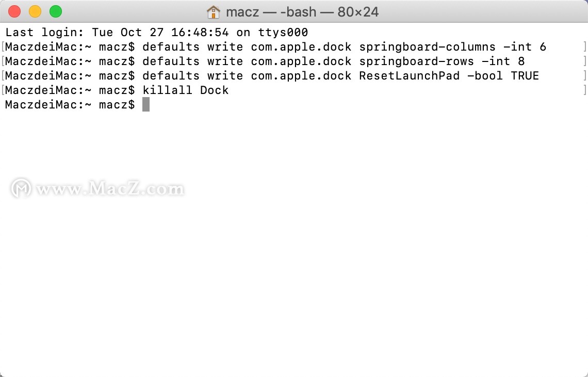Click the window title 'macz — -bash — 80×24'
Viewport: 588px width, 377px height.
[302, 12]
